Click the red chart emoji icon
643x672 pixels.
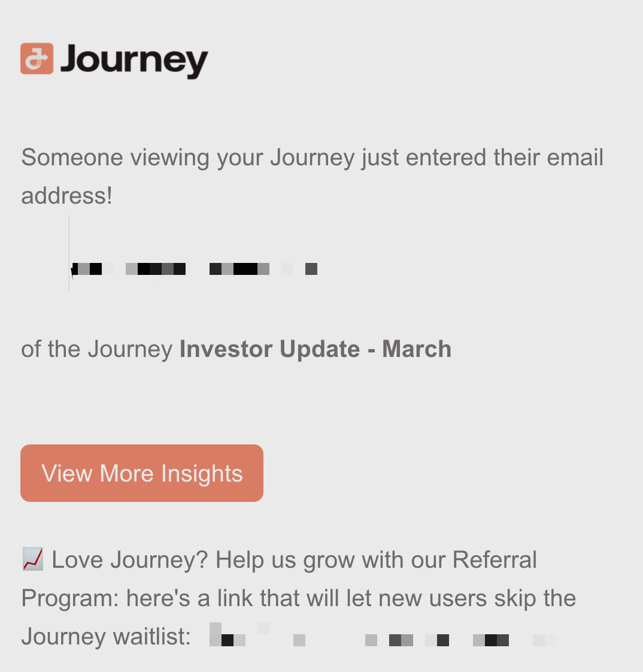pyautogui.click(x=32, y=559)
